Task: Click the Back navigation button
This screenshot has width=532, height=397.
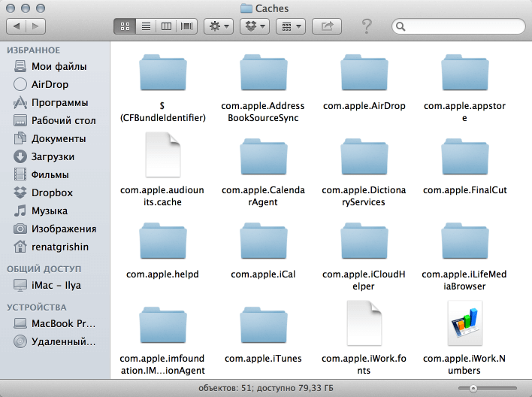Action: (17, 26)
